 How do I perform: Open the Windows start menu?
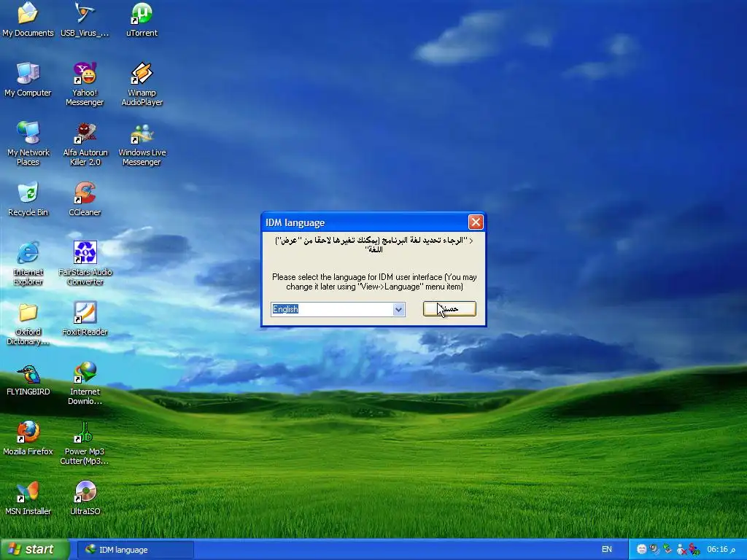click(34, 550)
